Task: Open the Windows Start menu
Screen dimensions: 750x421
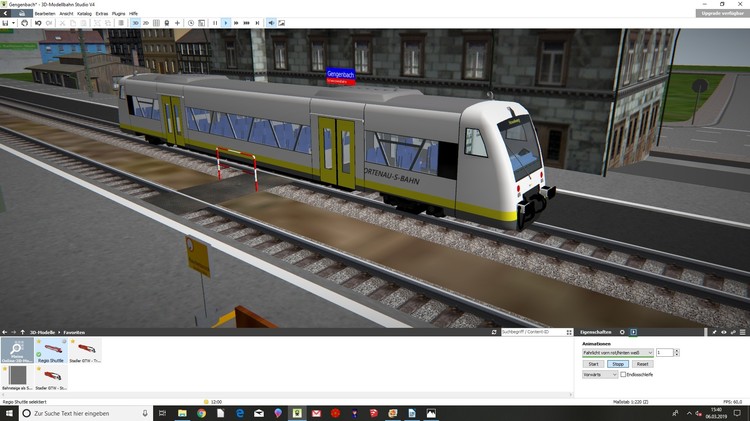Action: (9, 413)
